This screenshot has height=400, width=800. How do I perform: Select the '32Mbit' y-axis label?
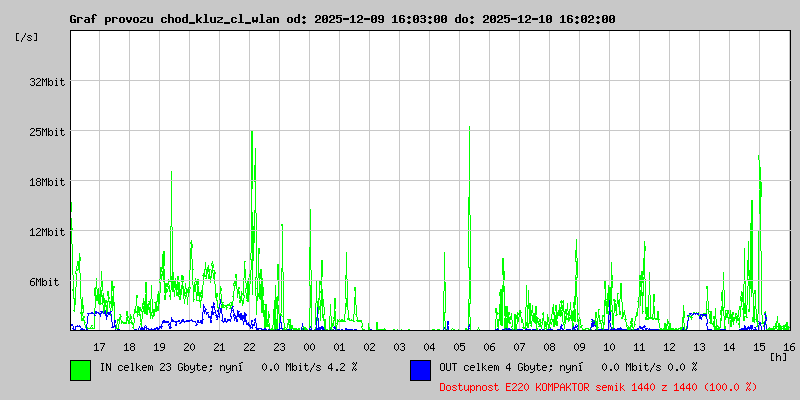(47, 82)
